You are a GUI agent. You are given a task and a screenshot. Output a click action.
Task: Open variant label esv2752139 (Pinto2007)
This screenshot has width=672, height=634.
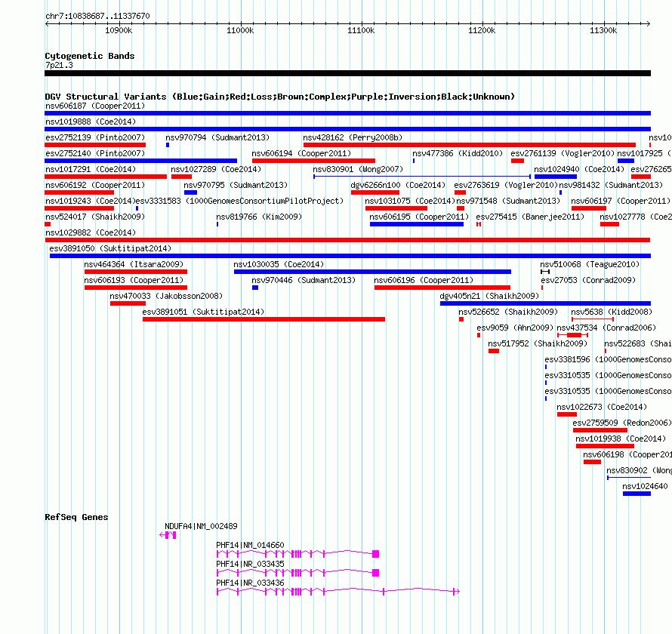pos(95,137)
